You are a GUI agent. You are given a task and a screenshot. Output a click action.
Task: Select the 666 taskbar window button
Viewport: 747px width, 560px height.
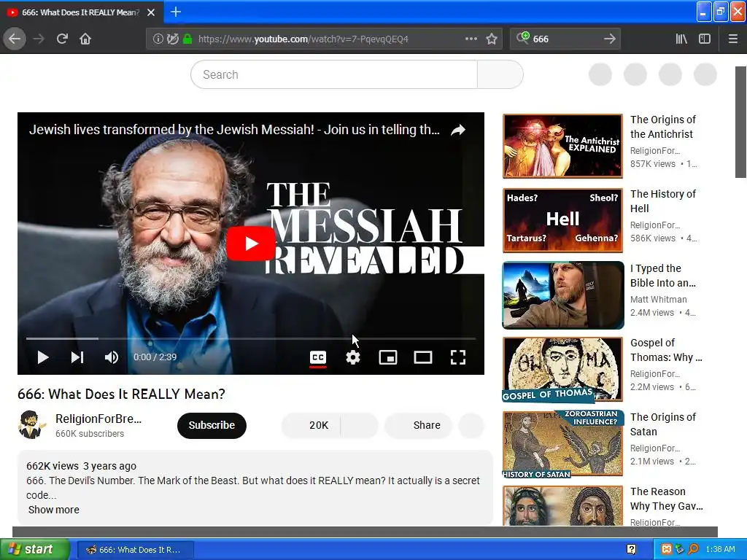(x=135, y=550)
